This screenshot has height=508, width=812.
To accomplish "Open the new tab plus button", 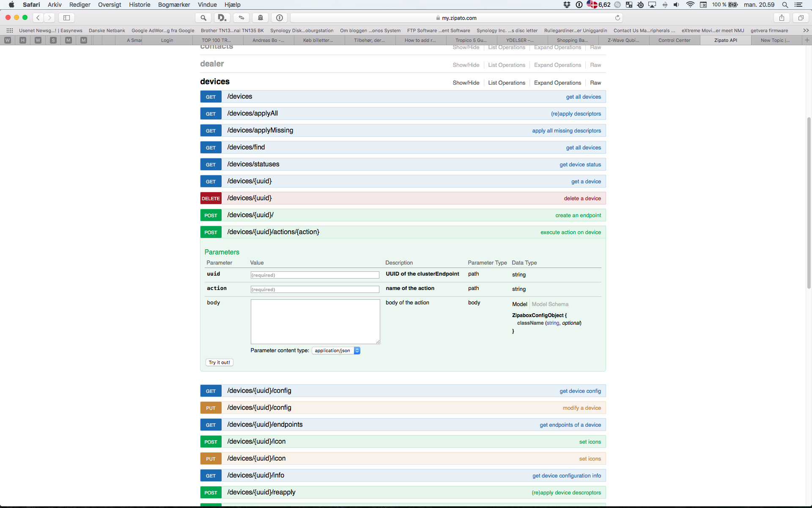I will pyautogui.click(x=807, y=40).
